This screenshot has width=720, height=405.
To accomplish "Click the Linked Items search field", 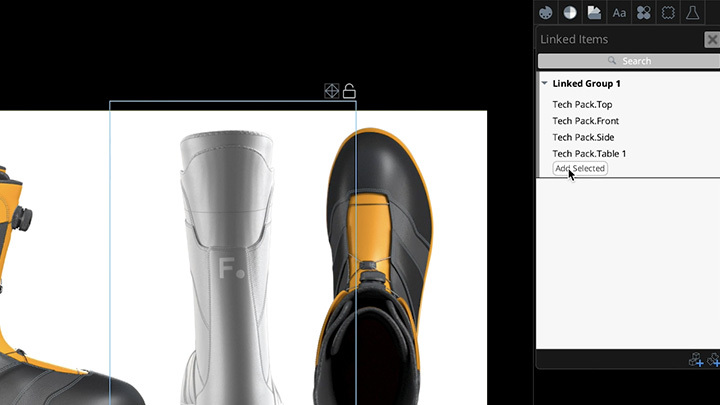I will (x=629, y=61).
